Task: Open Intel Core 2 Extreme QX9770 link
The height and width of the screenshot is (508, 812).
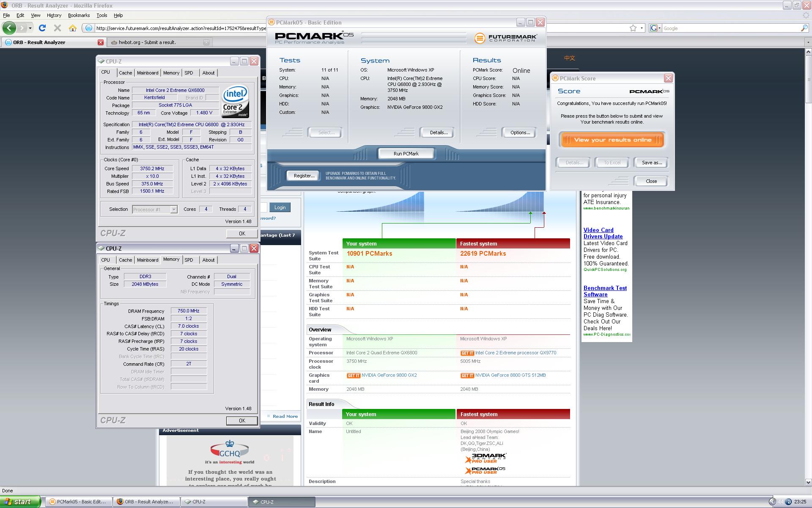Action: pos(516,353)
